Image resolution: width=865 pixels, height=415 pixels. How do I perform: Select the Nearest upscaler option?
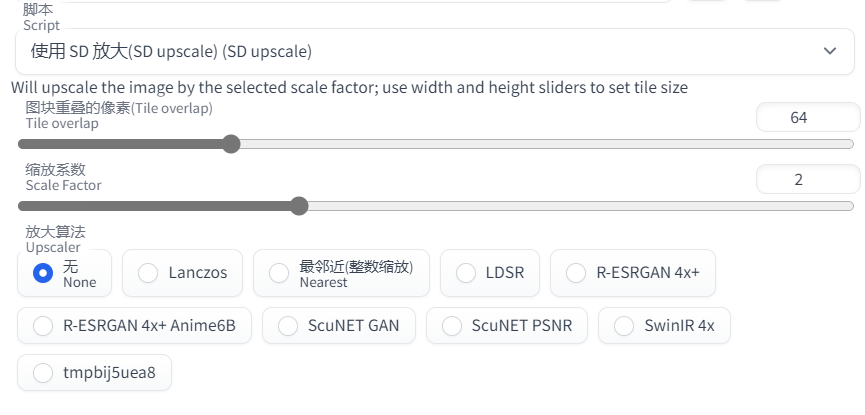click(x=279, y=273)
